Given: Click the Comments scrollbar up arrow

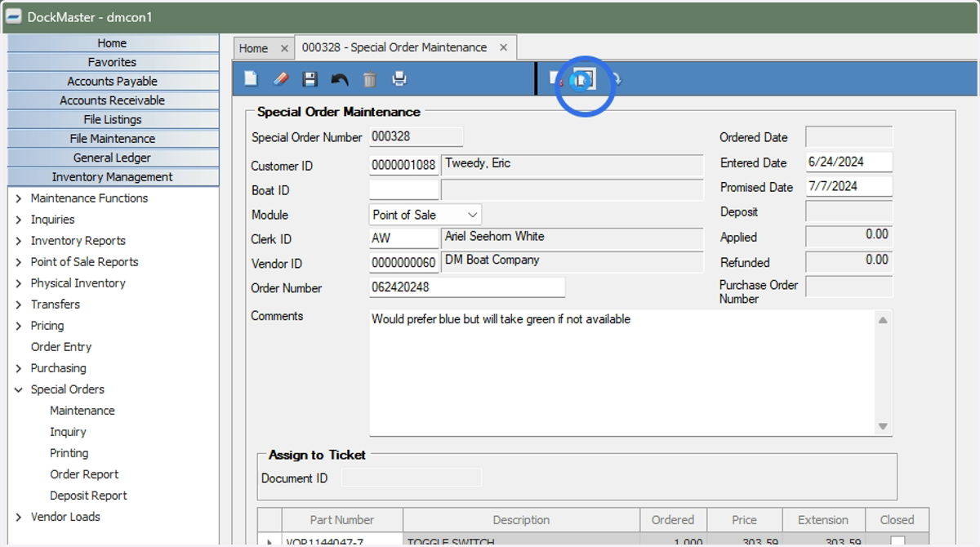Looking at the screenshot, I should point(883,320).
